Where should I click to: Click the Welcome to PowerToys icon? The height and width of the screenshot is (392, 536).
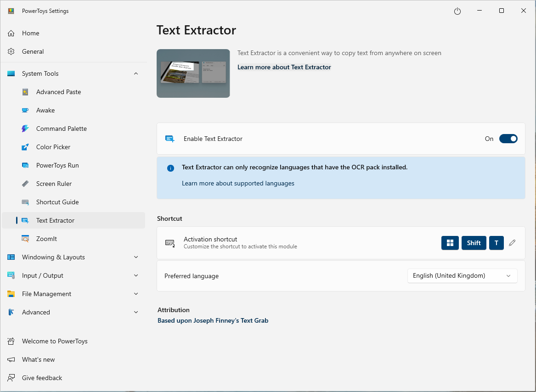[11, 341]
